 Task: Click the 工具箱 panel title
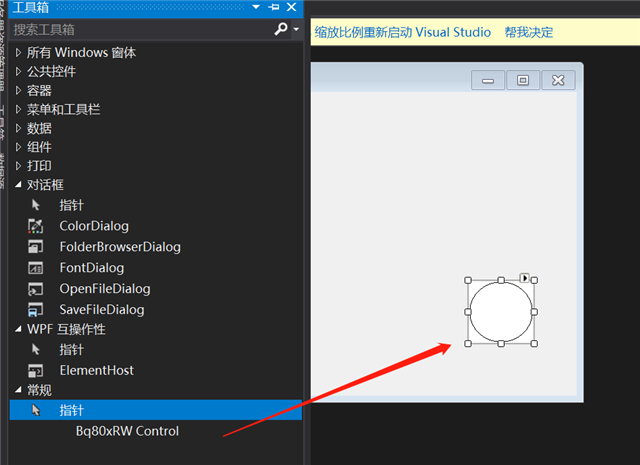pos(31,7)
